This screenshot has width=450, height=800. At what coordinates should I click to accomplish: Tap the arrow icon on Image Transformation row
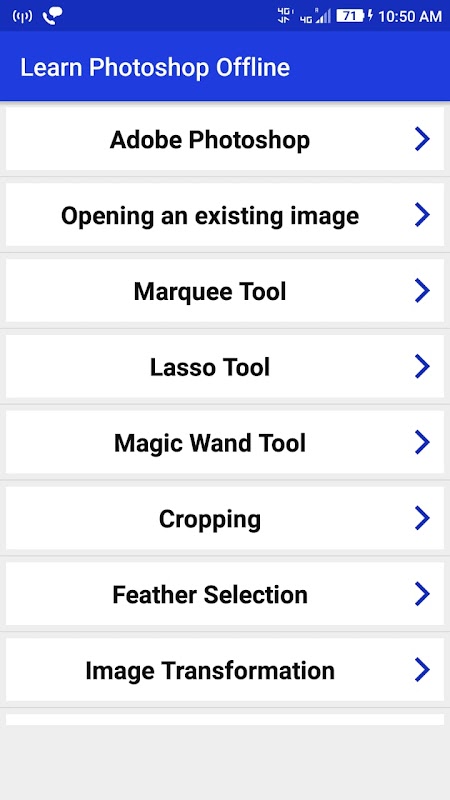click(x=422, y=670)
